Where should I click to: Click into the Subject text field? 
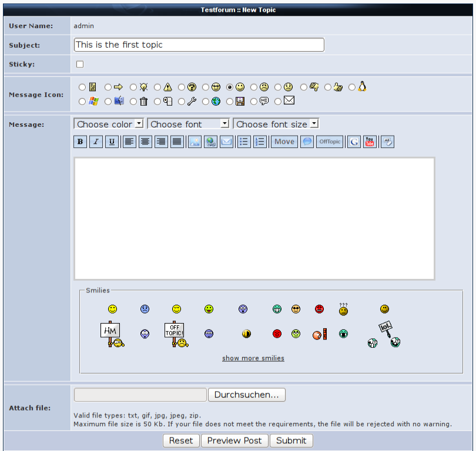click(199, 45)
